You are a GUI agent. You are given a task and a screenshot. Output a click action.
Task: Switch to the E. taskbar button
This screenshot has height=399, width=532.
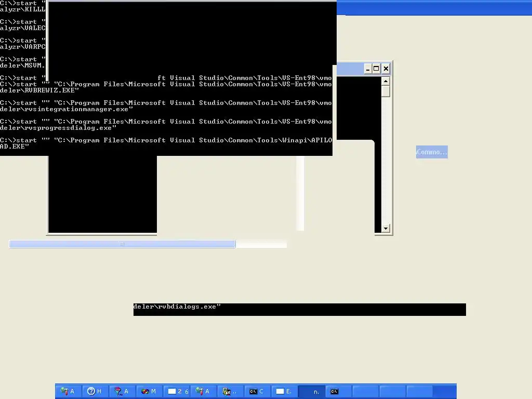pos(284,391)
